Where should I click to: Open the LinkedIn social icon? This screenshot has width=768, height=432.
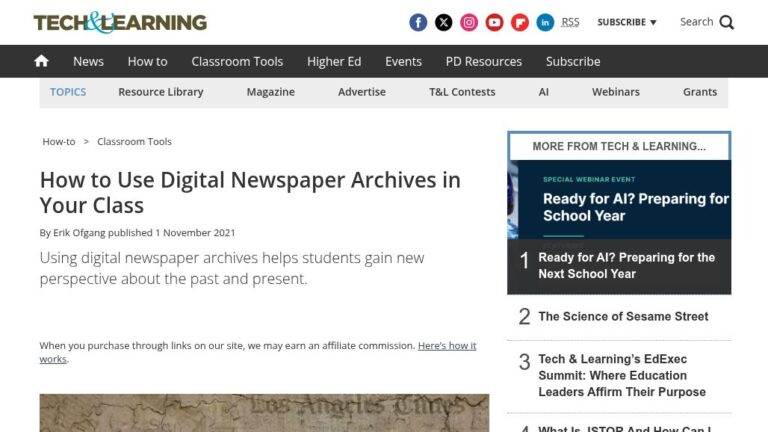(x=545, y=23)
